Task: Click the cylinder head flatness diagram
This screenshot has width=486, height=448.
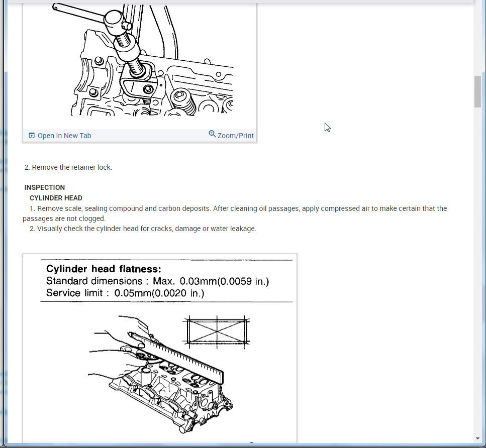Action: coord(160,348)
